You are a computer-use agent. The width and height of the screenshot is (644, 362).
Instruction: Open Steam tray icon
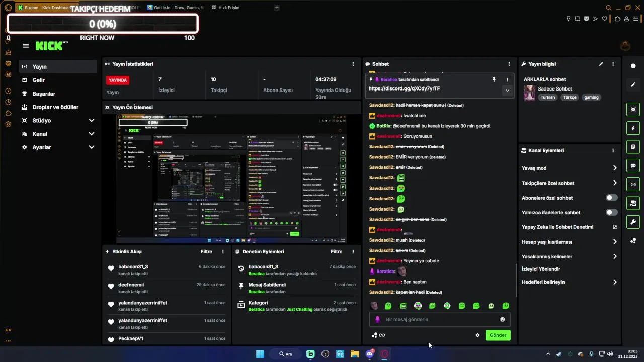pyautogui.click(x=559, y=354)
